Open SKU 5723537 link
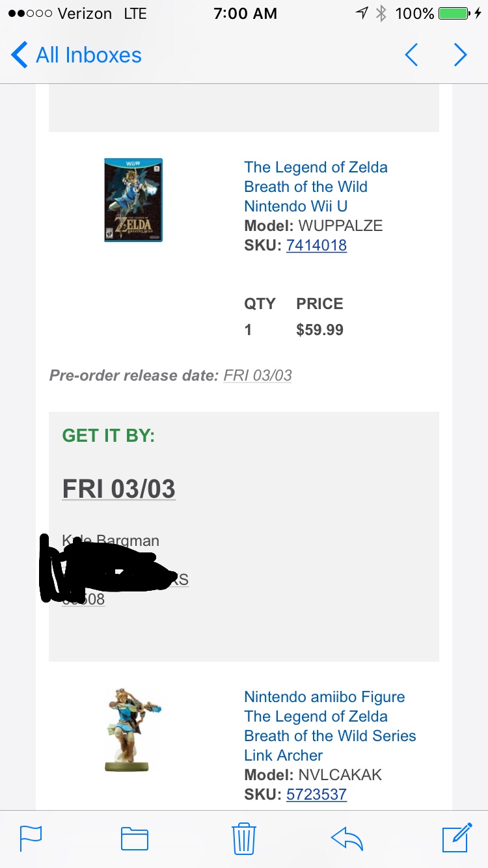The image size is (488, 868). point(316,794)
